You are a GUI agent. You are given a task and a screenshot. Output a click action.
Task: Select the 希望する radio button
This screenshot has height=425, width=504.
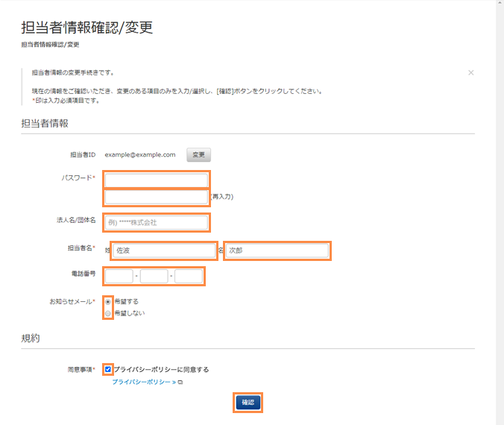(108, 301)
